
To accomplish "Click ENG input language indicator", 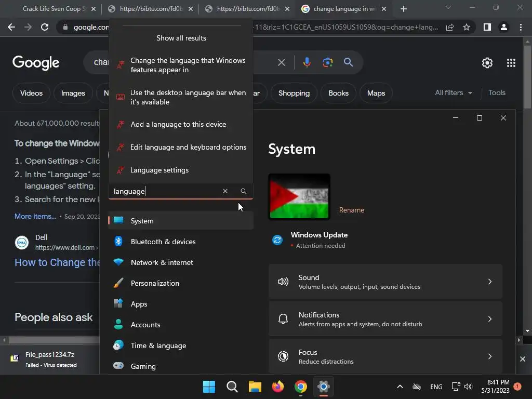I will [x=436, y=387].
